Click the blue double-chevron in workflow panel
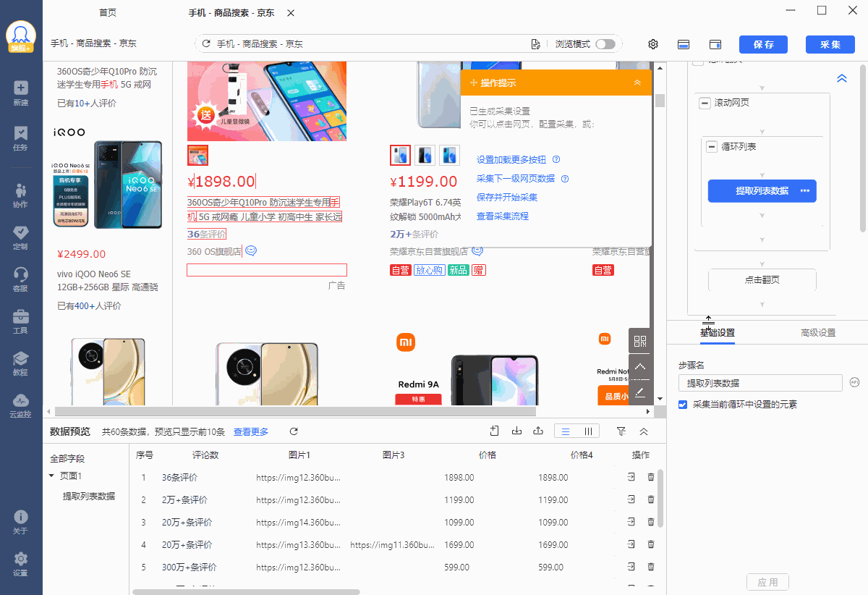868x595 pixels. click(842, 78)
